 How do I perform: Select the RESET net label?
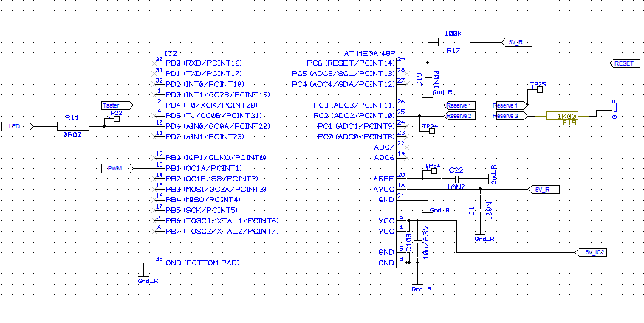[626, 63]
